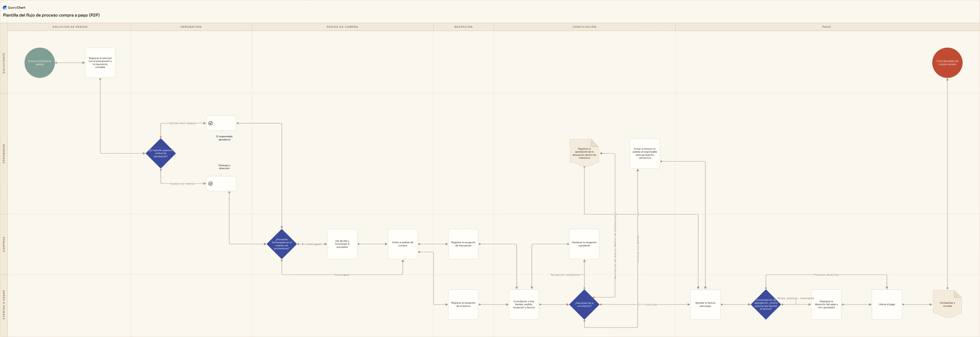The image size is (980, 337).
Task: Click the 'APROBACIÓN' column header
Action: point(191,27)
